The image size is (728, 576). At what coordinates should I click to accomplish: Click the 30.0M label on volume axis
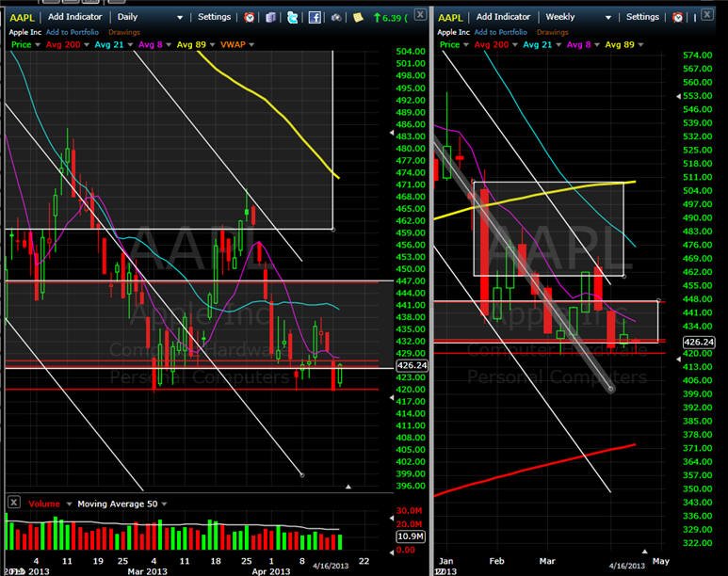coord(409,511)
